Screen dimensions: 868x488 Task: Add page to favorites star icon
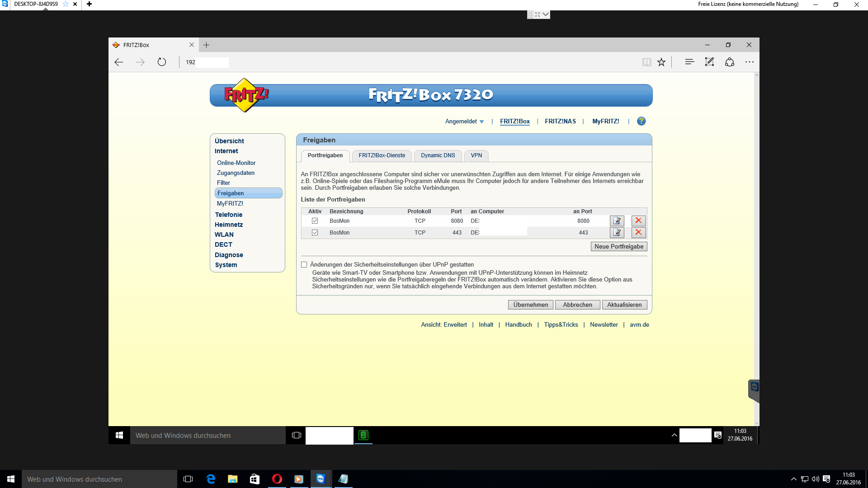pyautogui.click(x=661, y=62)
